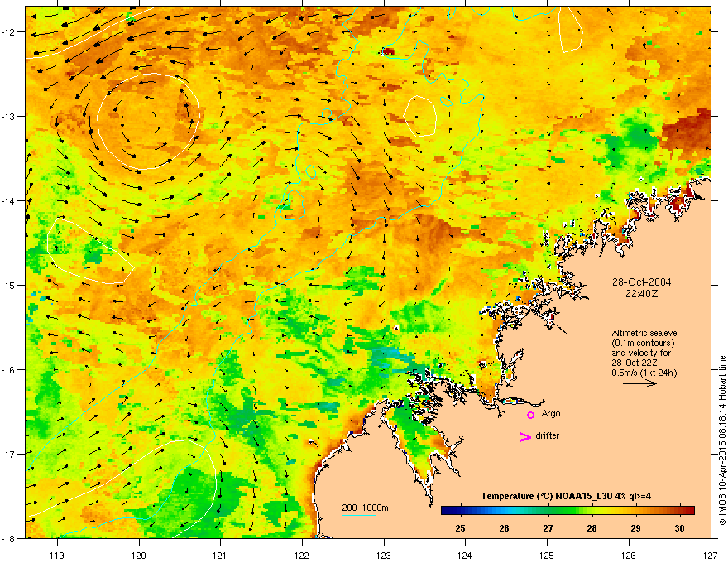Click the longitude axis label "121"
The image size is (728, 563).
(220, 555)
